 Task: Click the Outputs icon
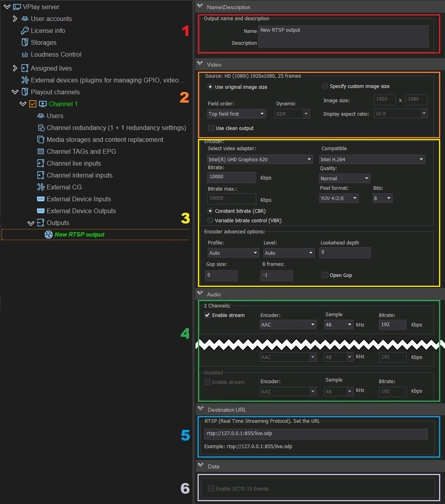click(41, 223)
